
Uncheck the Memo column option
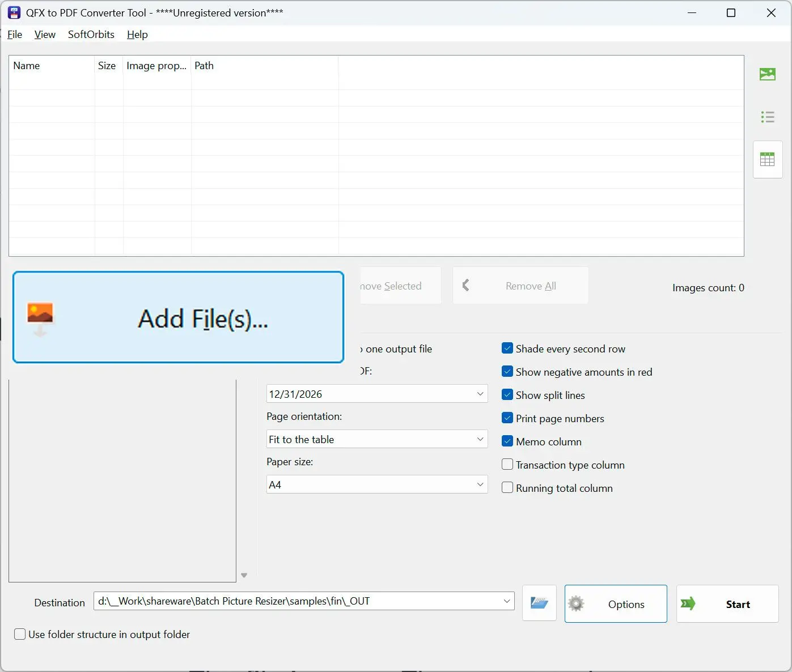pyautogui.click(x=507, y=441)
